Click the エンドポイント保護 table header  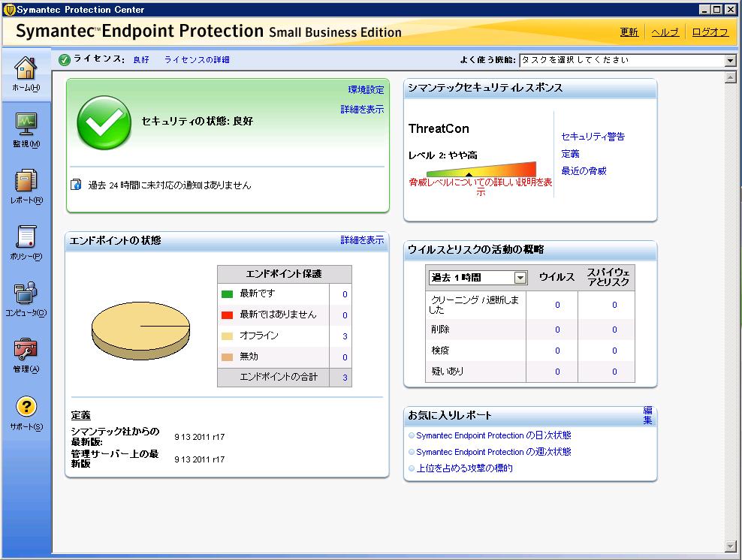284,274
